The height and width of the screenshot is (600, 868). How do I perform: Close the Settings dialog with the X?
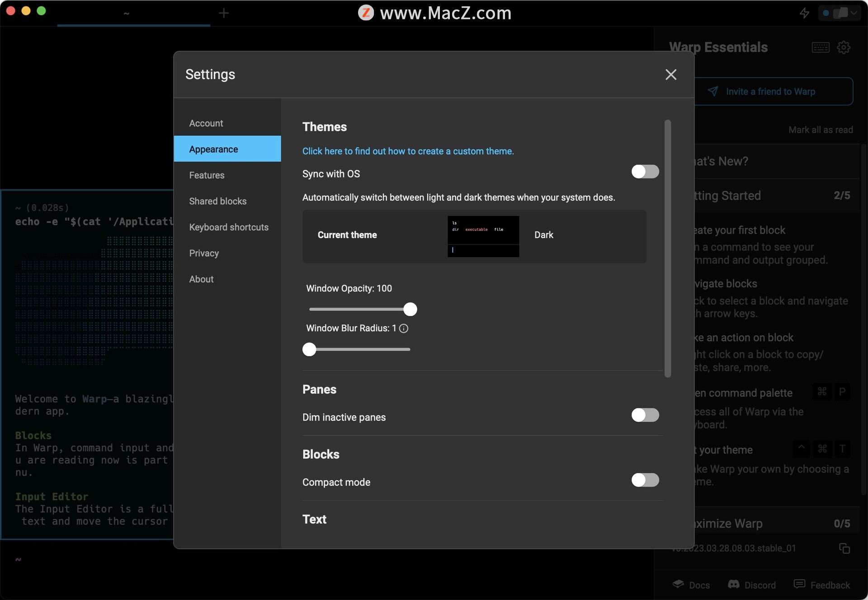coord(671,75)
